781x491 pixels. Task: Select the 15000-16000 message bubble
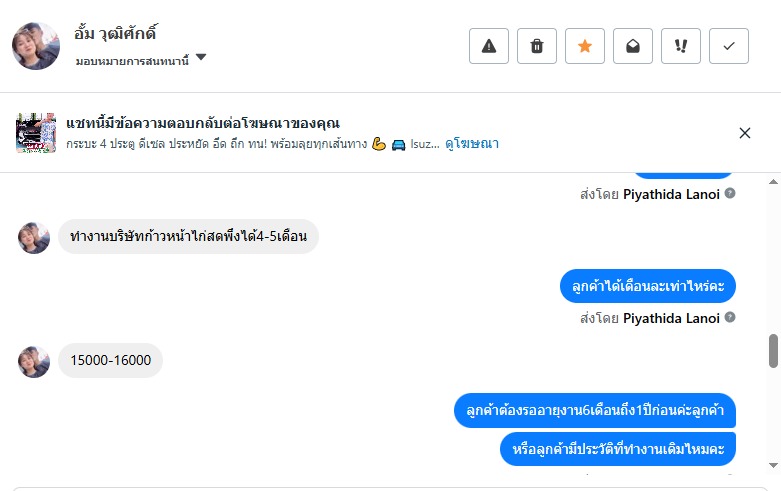click(x=110, y=361)
